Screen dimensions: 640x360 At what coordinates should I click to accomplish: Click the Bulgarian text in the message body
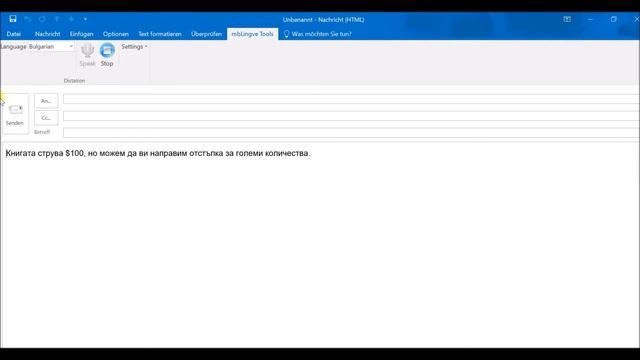[x=158, y=153]
